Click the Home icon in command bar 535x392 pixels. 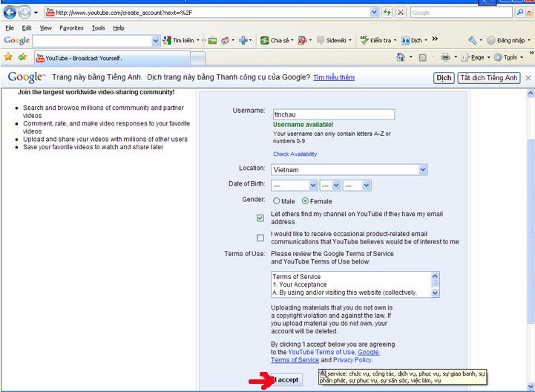(401, 57)
